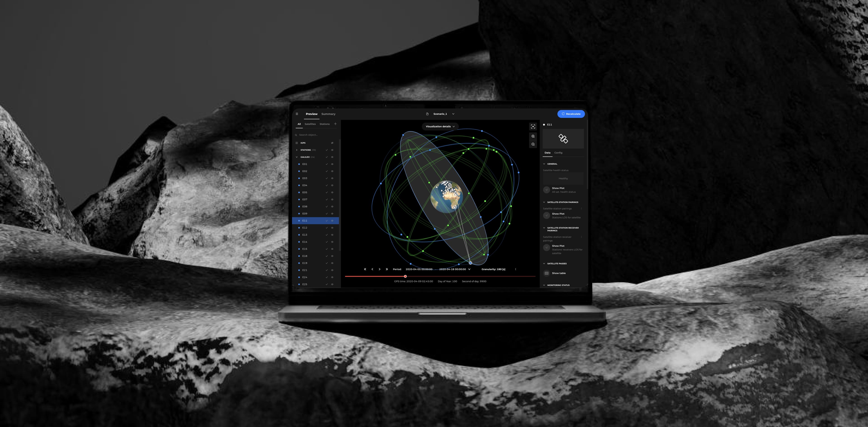This screenshot has height=427, width=868.
Task: Open the hamburger menu icon
Action: (x=297, y=114)
